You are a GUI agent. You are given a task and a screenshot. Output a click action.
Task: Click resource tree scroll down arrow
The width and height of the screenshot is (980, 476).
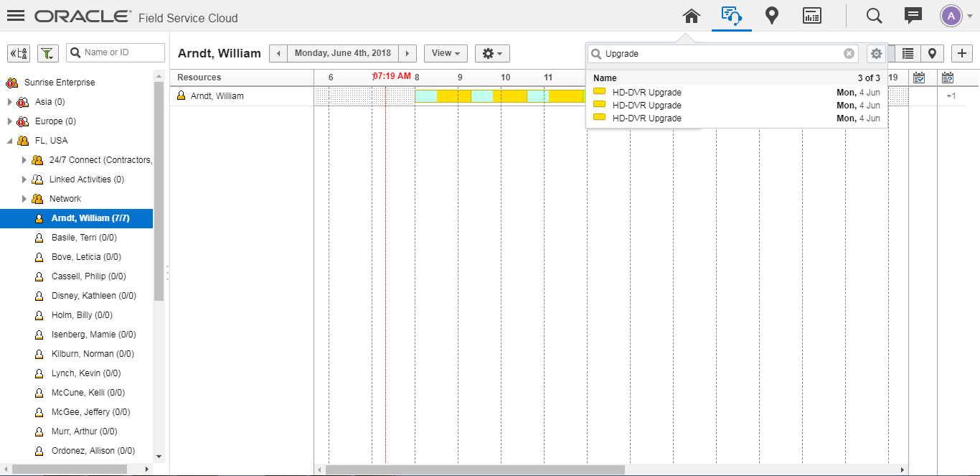[x=159, y=457]
